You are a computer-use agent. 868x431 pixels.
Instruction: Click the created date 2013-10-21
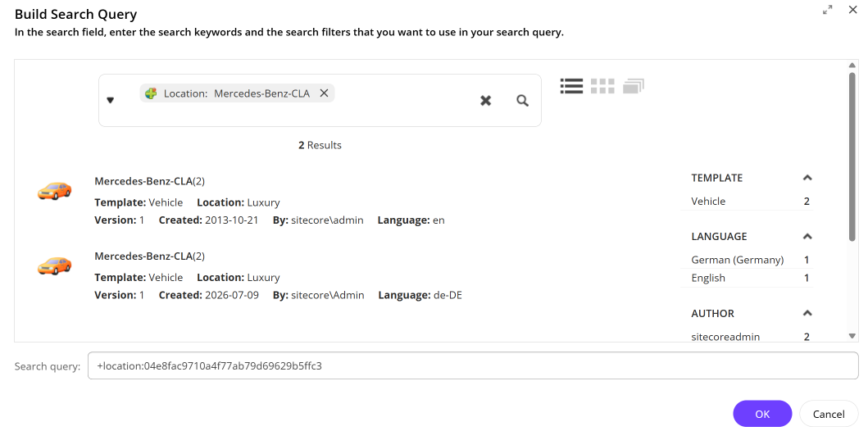231,220
